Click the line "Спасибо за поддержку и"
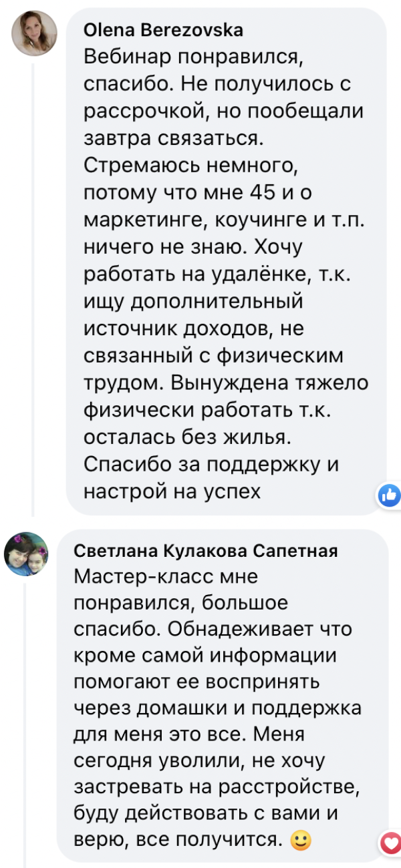The height and width of the screenshot is (868, 401). pos(211,464)
